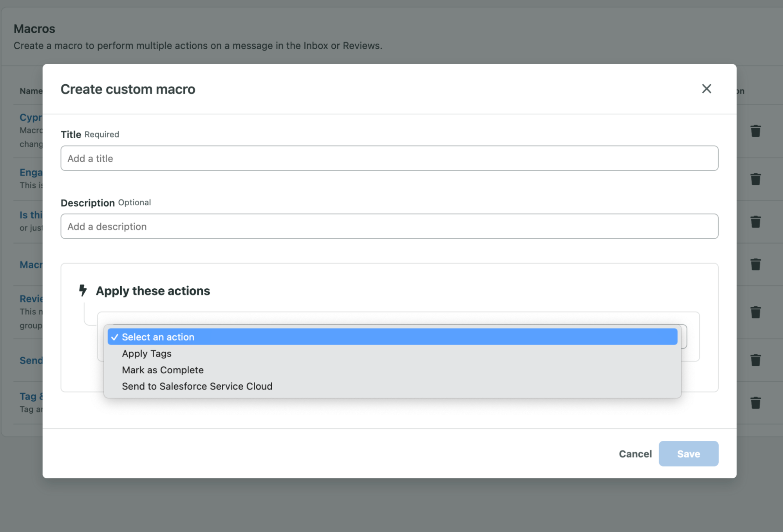The image size is (783, 532).
Task: Open the "Tag &" macro name link
Action: 31,396
